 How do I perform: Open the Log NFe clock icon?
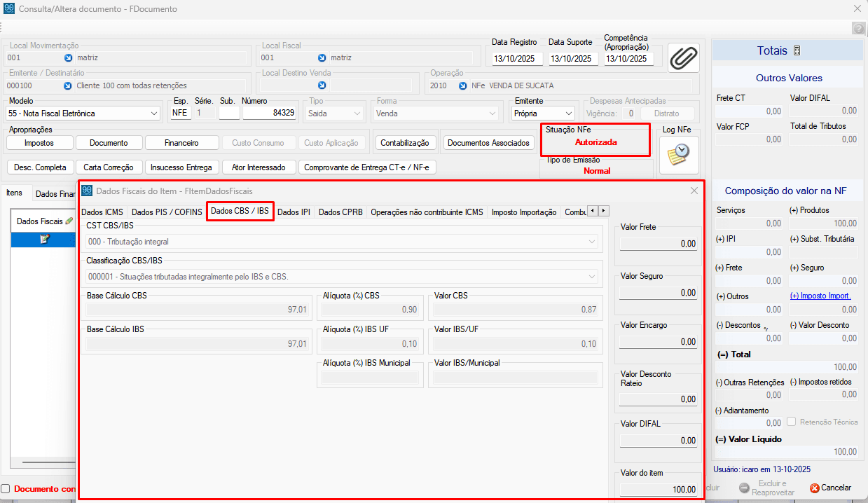coord(678,156)
